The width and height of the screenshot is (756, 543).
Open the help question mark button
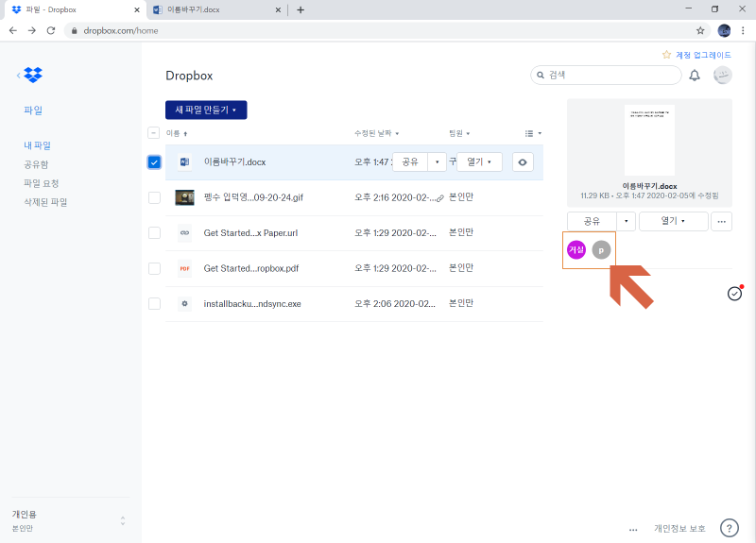(729, 528)
